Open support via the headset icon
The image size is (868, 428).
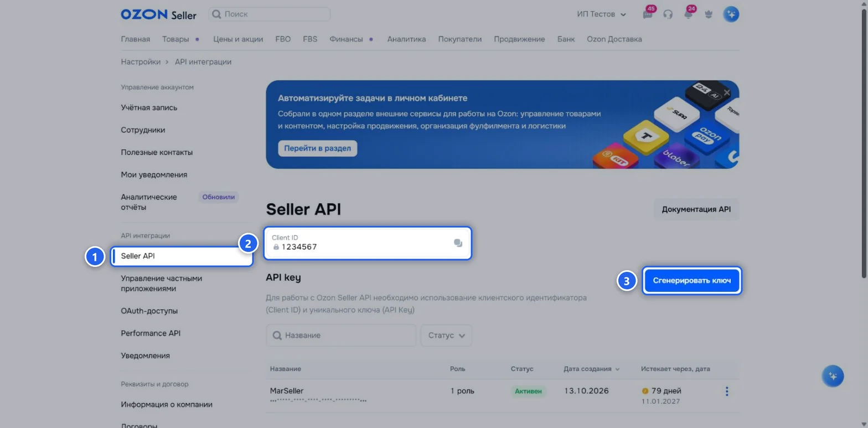coord(668,14)
